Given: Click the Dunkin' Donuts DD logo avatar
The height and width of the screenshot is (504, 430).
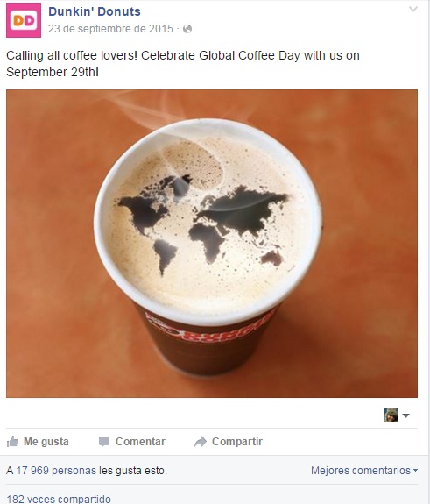Looking at the screenshot, I should coord(24,20).
